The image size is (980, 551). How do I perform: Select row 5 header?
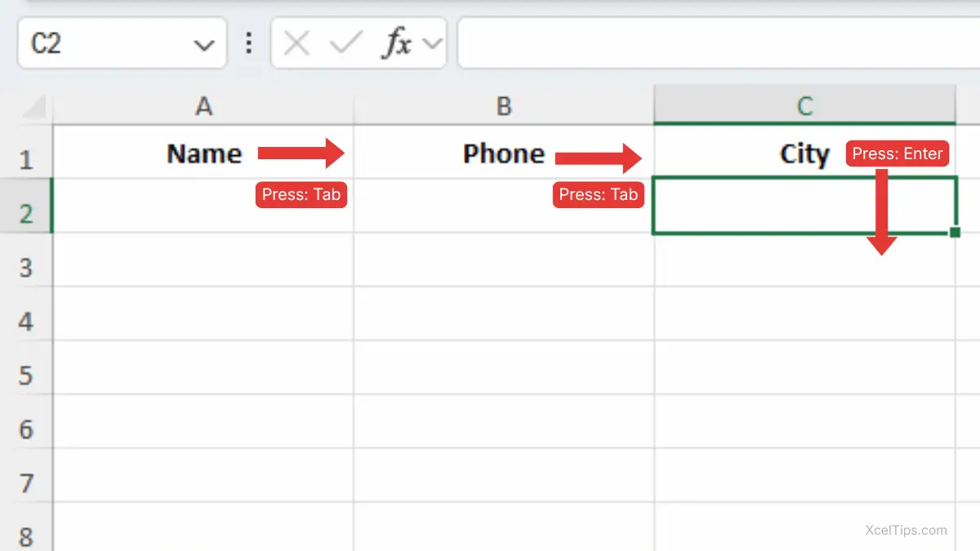[x=26, y=375]
